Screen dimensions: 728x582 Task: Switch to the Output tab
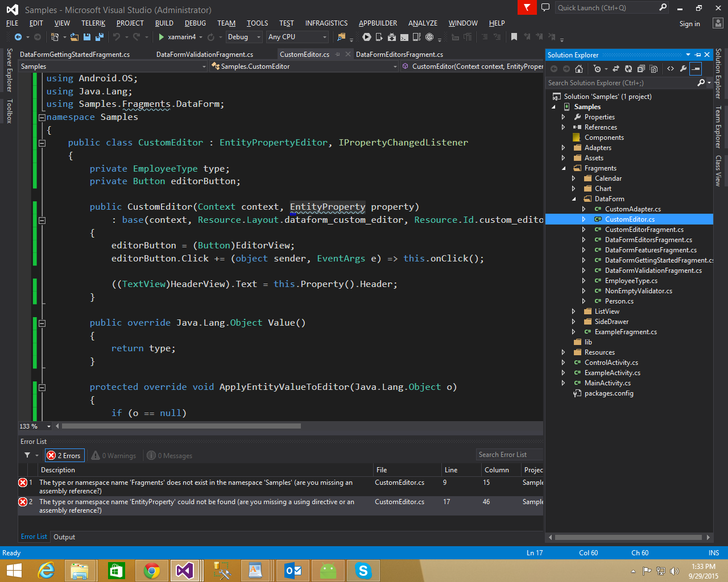tap(64, 537)
